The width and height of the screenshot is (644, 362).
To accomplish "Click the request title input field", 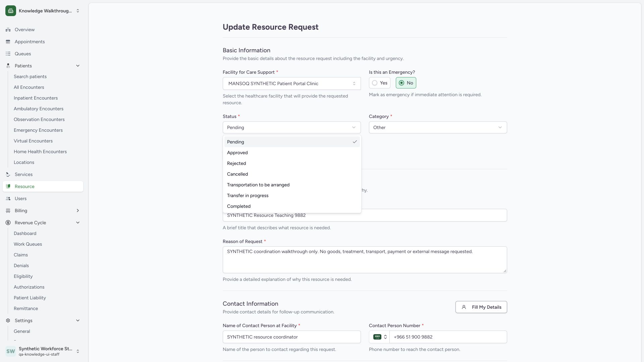I will pos(365,215).
